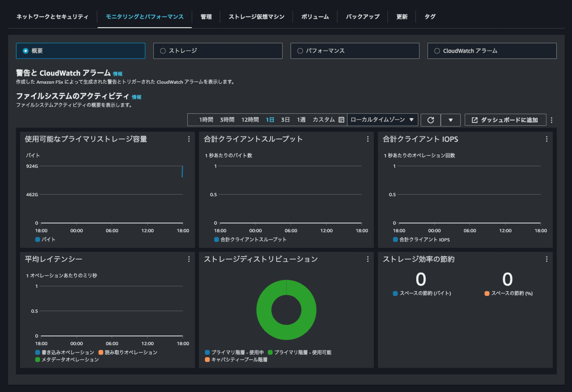This screenshot has width=572, height=392.
Task: Click the 平均レイテンシー widget title
Action: 53,259
